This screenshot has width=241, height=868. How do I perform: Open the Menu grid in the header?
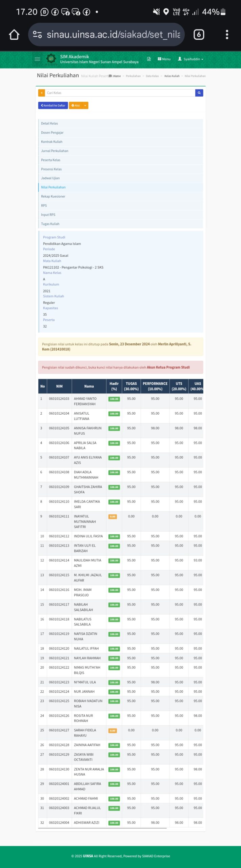[x=164, y=59]
